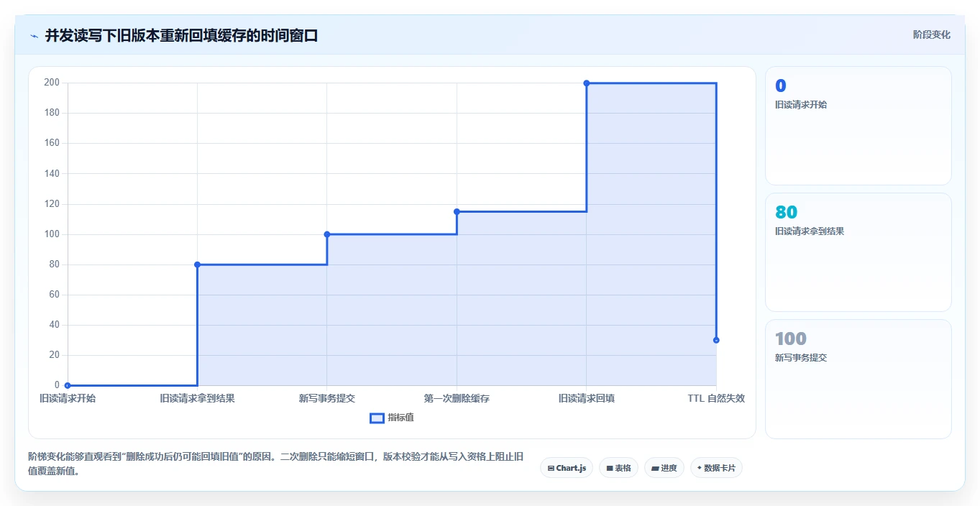Toggle the 指标值 legend item
This screenshot has height=506, width=980.
point(392,418)
